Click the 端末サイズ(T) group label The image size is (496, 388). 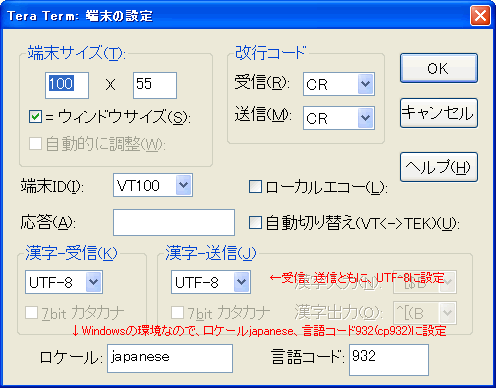pos(76,53)
